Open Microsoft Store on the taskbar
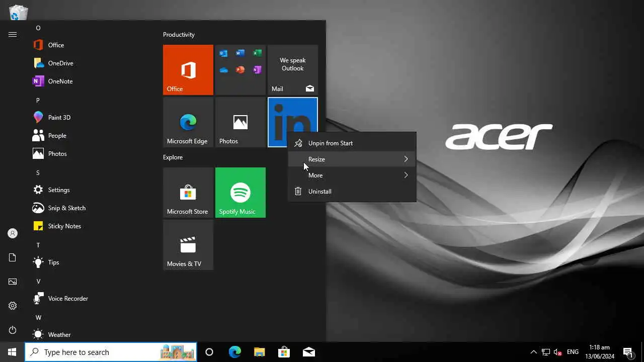 284,352
